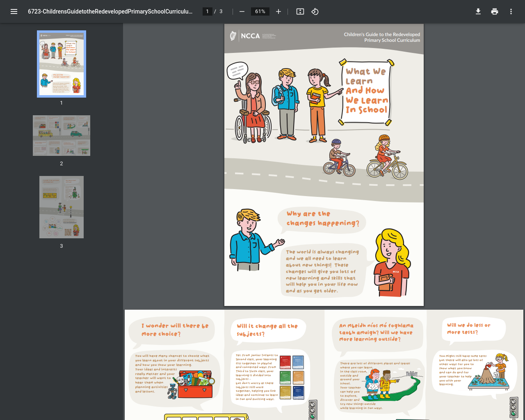Select page 1 thumbnail
Screen dimensions: 525x420
pyautogui.click(x=62, y=64)
